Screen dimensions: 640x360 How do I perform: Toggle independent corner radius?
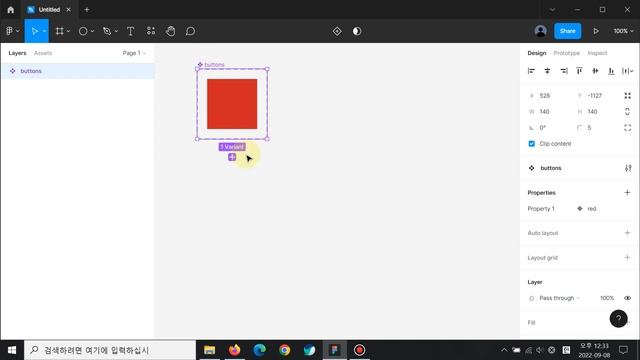(x=627, y=128)
